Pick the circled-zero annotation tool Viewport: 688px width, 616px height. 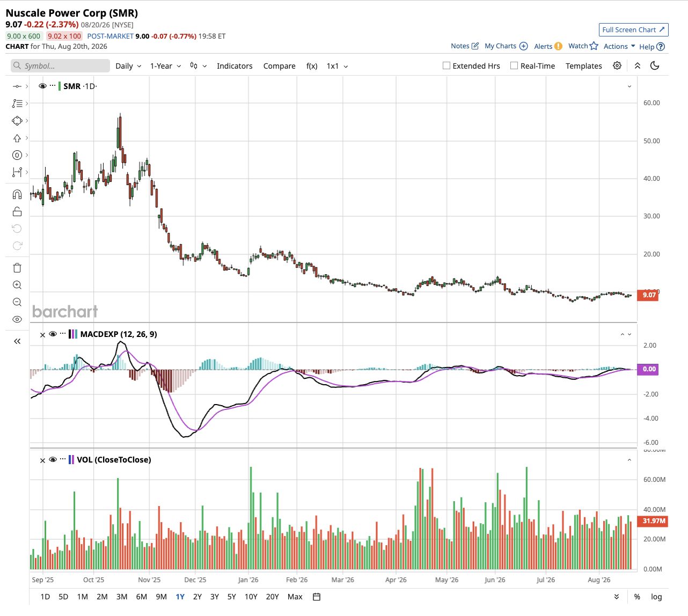[x=17, y=155]
